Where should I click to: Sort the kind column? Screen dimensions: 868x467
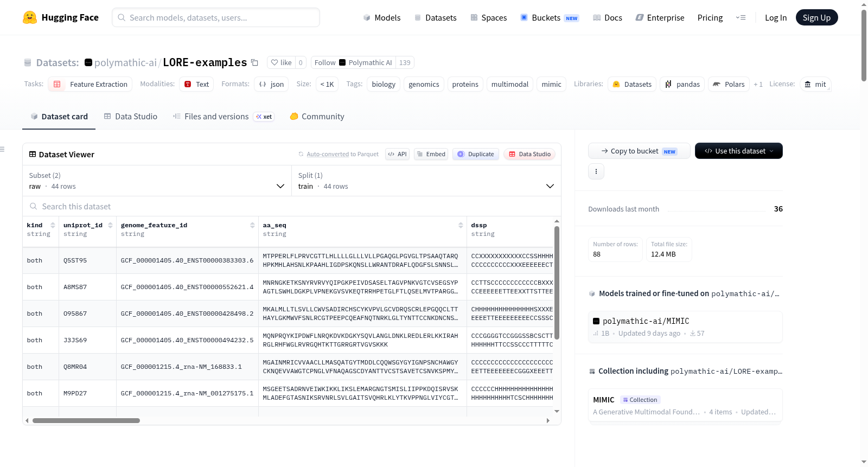tap(53, 225)
